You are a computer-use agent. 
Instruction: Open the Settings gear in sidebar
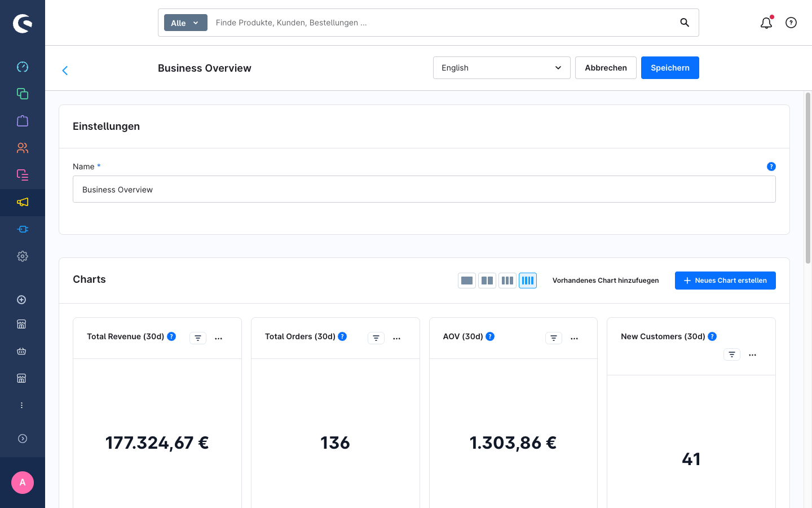[23, 256]
